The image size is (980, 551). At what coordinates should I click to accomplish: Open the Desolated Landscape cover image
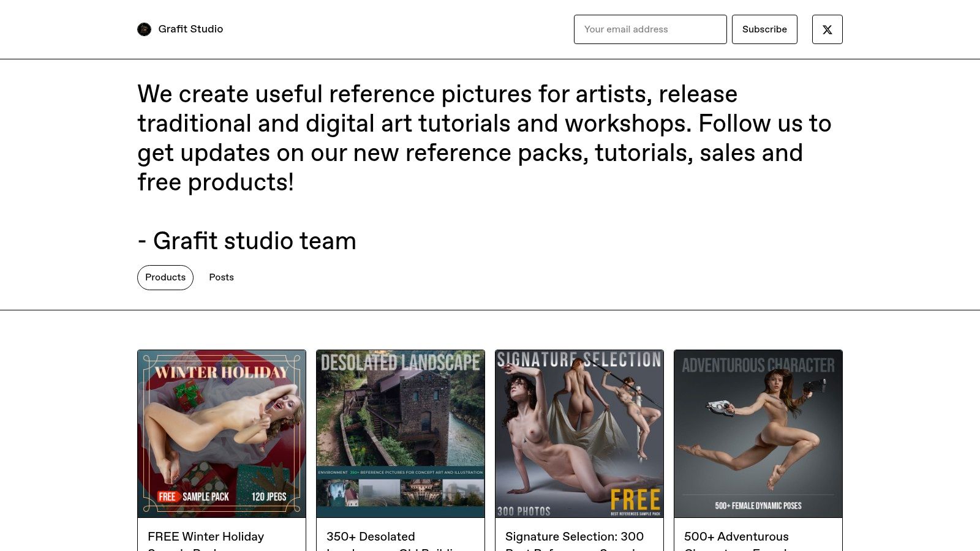click(x=401, y=416)
